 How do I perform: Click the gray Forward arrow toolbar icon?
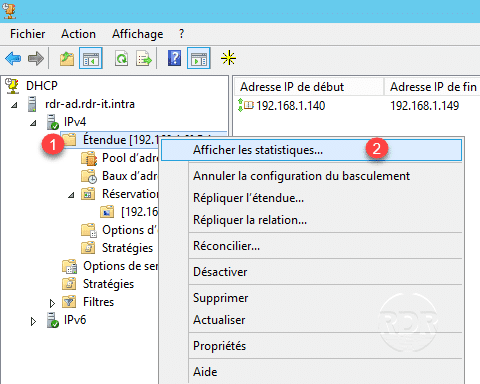coord(36,58)
